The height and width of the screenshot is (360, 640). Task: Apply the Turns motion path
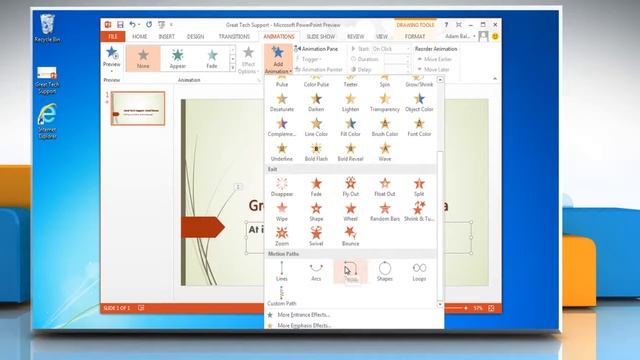coord(350,271)
